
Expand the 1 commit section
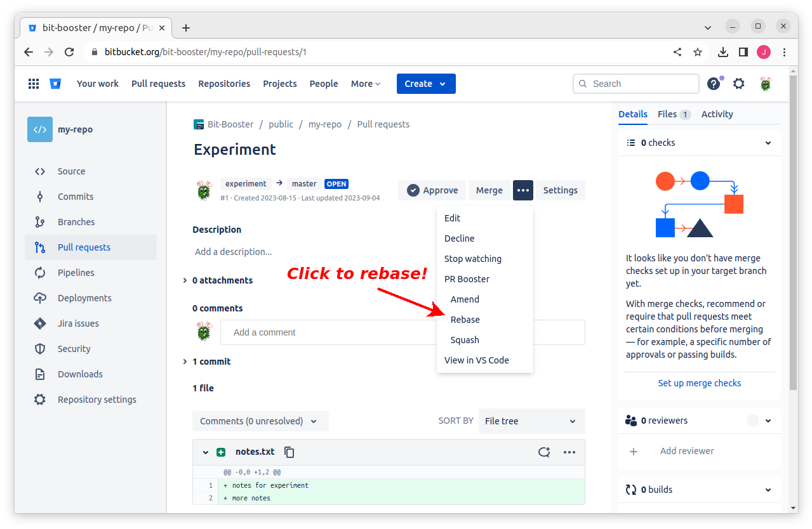coord(185,362)
